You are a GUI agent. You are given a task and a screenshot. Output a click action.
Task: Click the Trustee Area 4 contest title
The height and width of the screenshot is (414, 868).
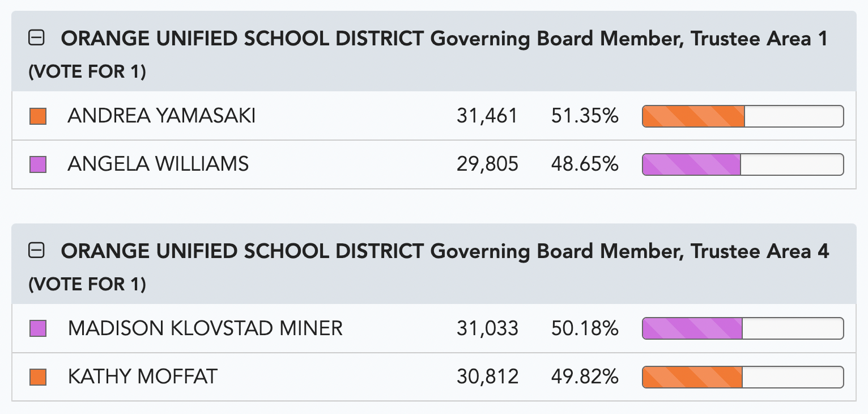click(445, 251)
